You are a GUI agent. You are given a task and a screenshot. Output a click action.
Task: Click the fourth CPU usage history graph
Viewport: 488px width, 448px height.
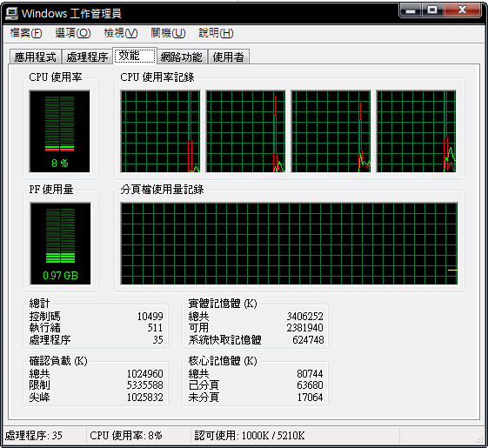[416, 131]
